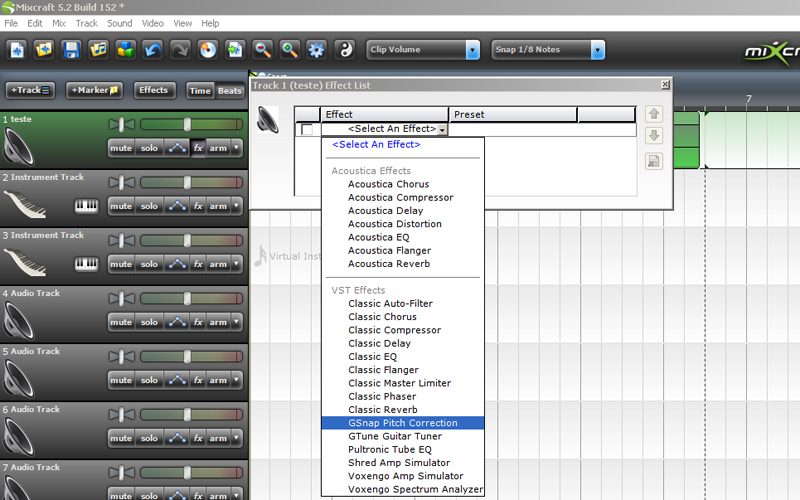
Task: Click the New Project toolbar icon
Action: pyautogui.click(x=17, y=50)
